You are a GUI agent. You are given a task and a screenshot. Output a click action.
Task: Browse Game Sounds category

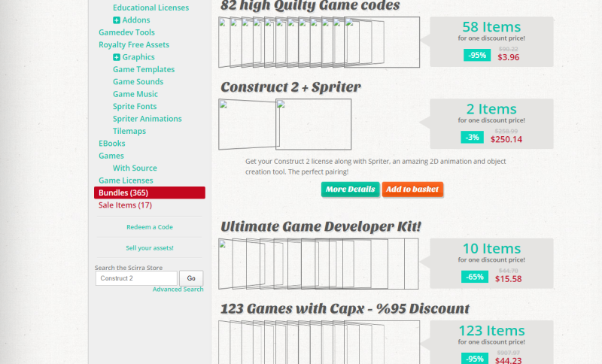pyautogui.click(x=138, y=82)
